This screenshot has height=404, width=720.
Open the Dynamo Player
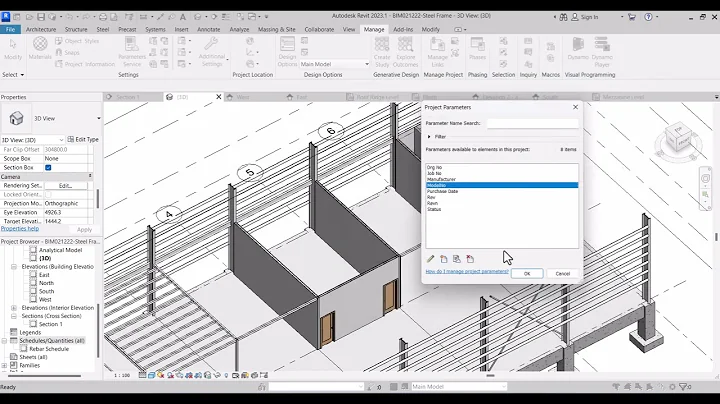[x=602, y=51]
